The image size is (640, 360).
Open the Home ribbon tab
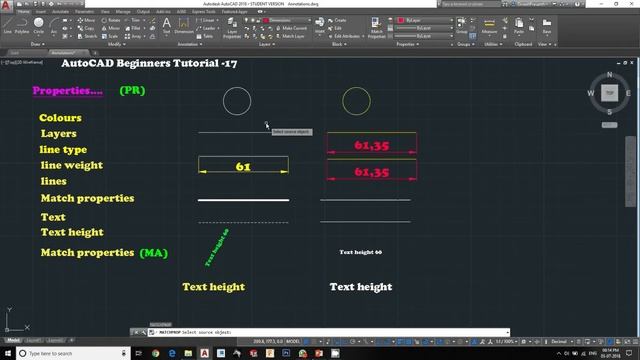pos(24,12)
